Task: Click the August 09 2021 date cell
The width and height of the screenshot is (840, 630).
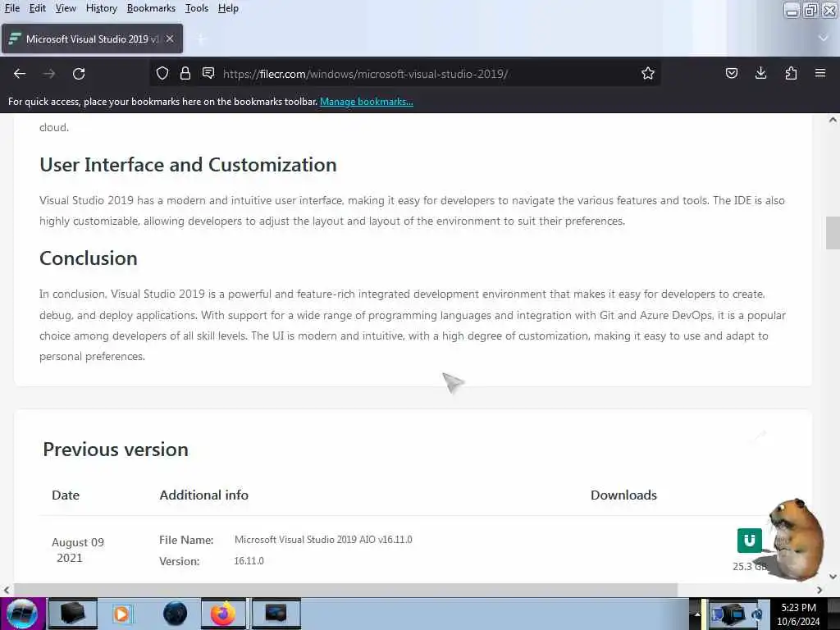Action: coord(78,550)
